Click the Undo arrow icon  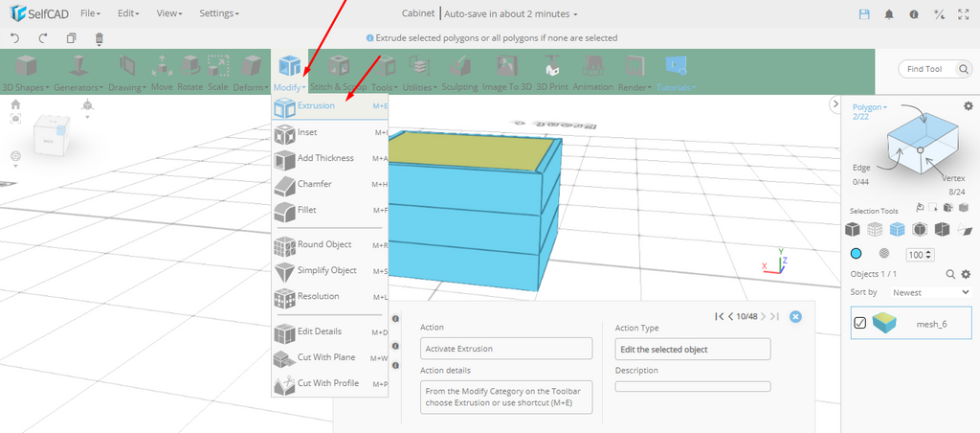click(x=14, y=38)
